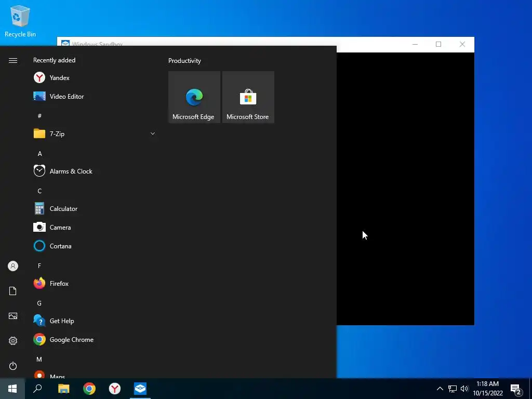
Task: Open the taskbar Search icon
Action: (x=37, y=389)
